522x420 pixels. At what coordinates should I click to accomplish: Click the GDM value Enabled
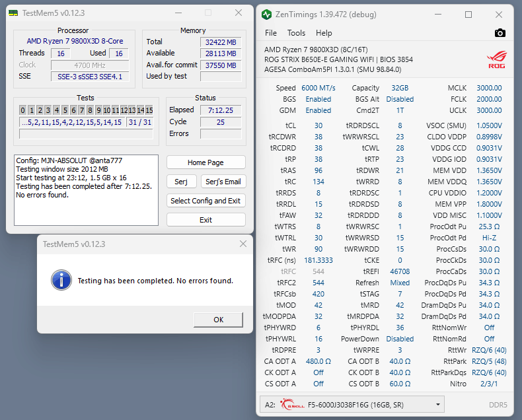click(318, 110)
